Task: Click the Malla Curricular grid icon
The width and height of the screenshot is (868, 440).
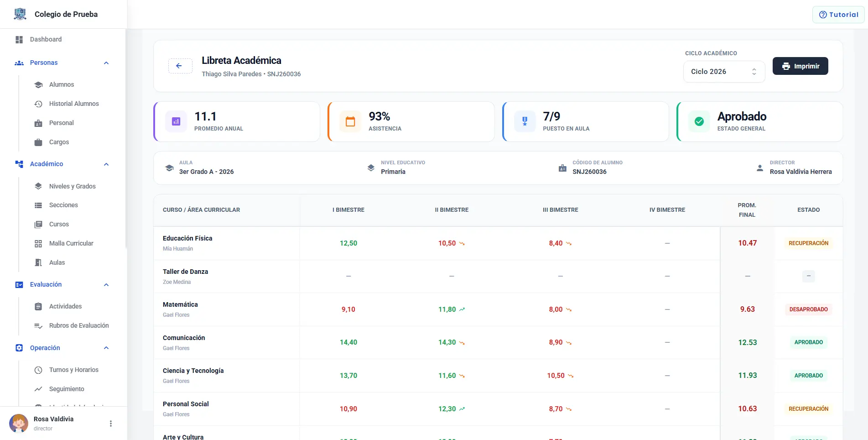Action: click(x=38, y=244)
